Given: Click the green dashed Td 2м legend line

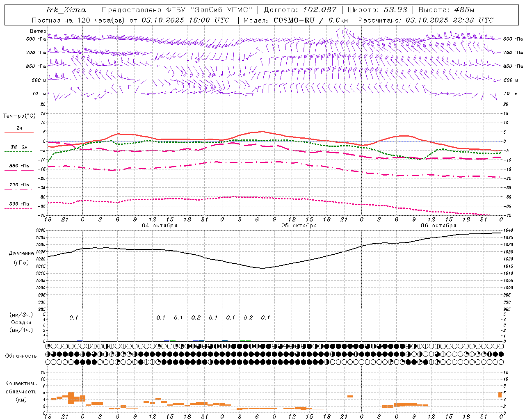Looking at the screenshot, I should click(x=18, y=152).
